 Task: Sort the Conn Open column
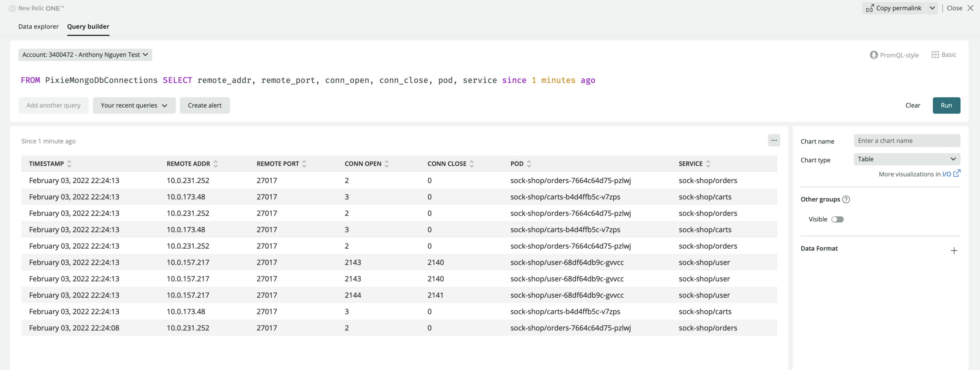pyautogui.click(x=387, y=164)
